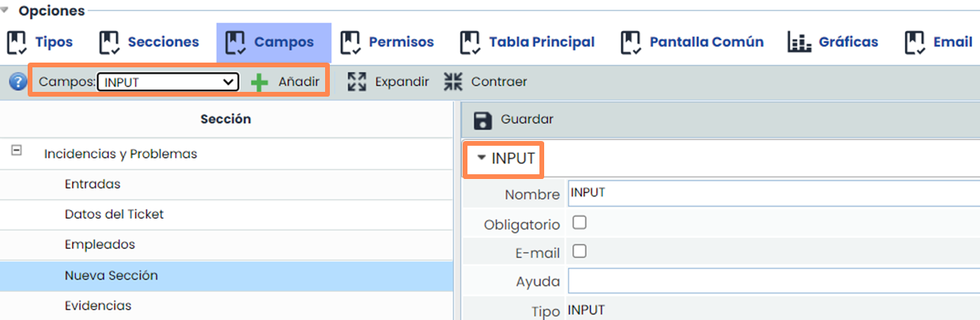980x320 pixels.
Task: Click into the Ayuda text field
Action: (771, 281)
